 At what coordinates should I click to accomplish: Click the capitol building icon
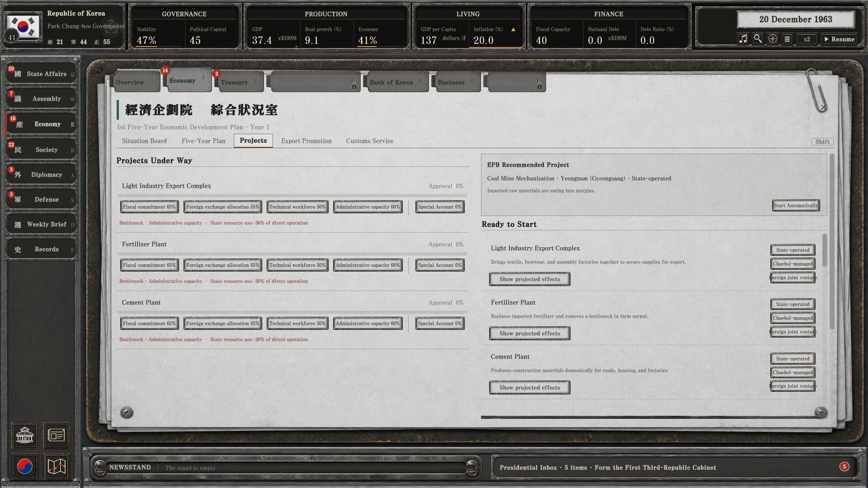pos(25,436)
